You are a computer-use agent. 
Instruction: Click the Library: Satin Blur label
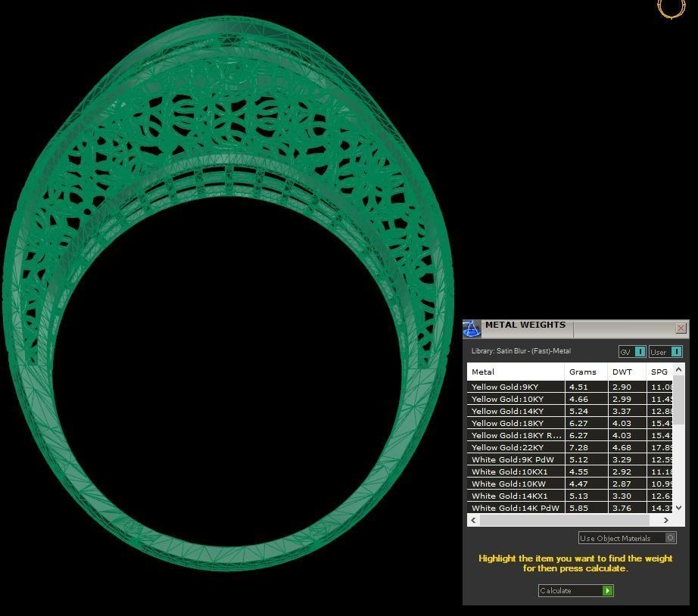[521, 350]
